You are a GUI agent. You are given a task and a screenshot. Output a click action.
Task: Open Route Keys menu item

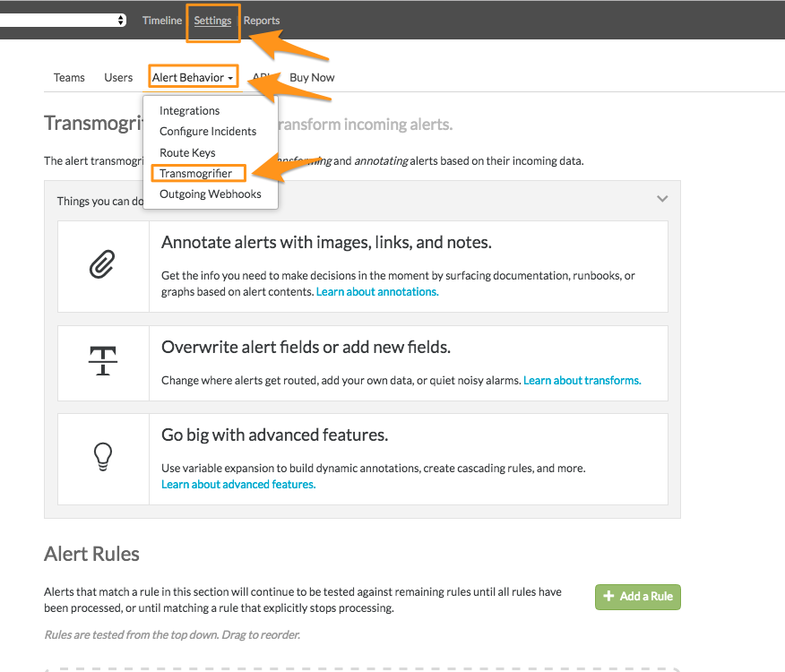pos(187,152)
